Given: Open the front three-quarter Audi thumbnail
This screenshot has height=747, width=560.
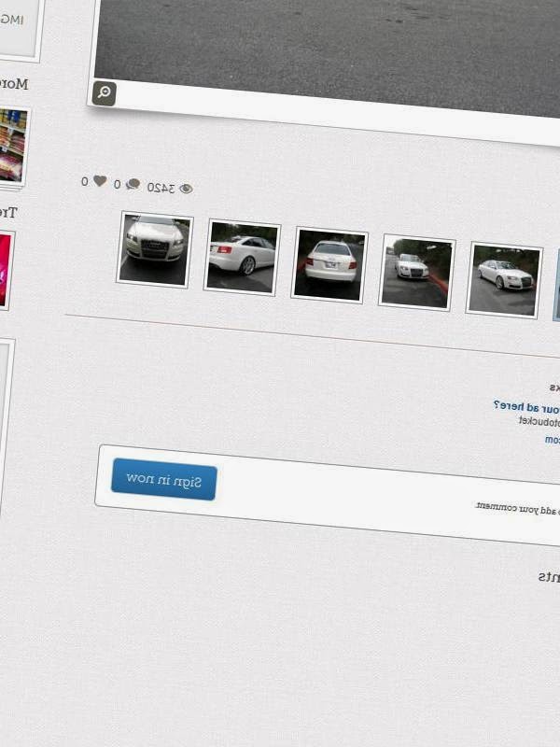Looking at the screenshot, I should click(504, 280).
